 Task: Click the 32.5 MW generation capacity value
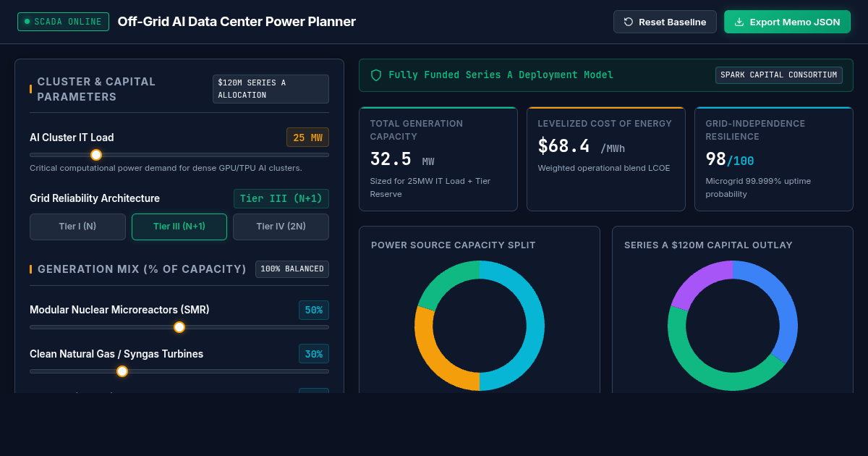[x=402, y=160]
